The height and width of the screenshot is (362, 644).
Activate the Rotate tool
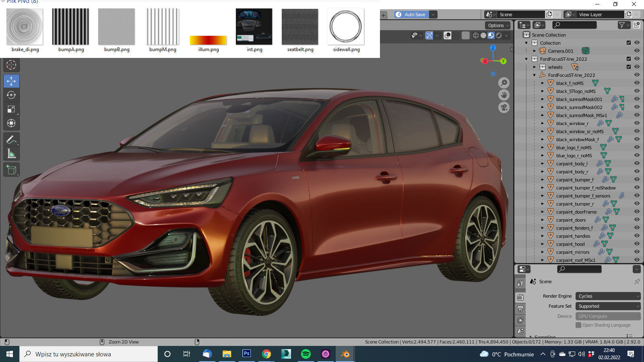(11, 95)
